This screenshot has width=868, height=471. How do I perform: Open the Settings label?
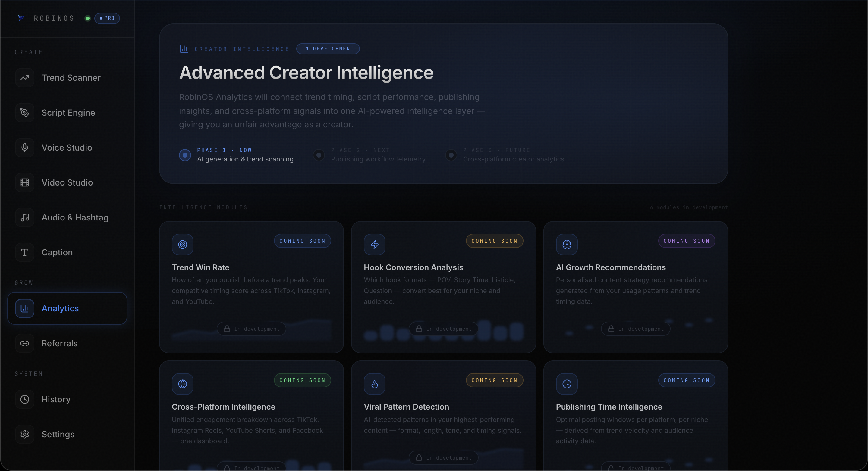(x=58, y=434)
